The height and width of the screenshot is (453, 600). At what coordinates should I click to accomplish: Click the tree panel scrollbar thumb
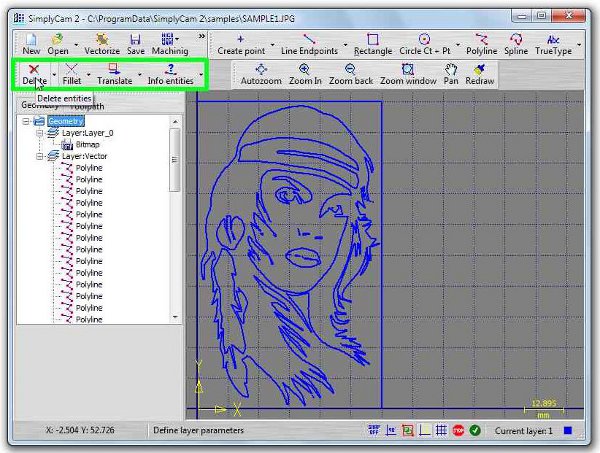[x=175, y=160]
